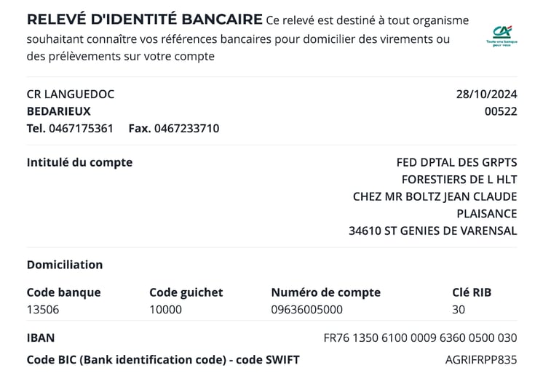The image size is (559, 392).
Task: Select the IBAN number FR76 1350 6100
Action: (420, 338)
